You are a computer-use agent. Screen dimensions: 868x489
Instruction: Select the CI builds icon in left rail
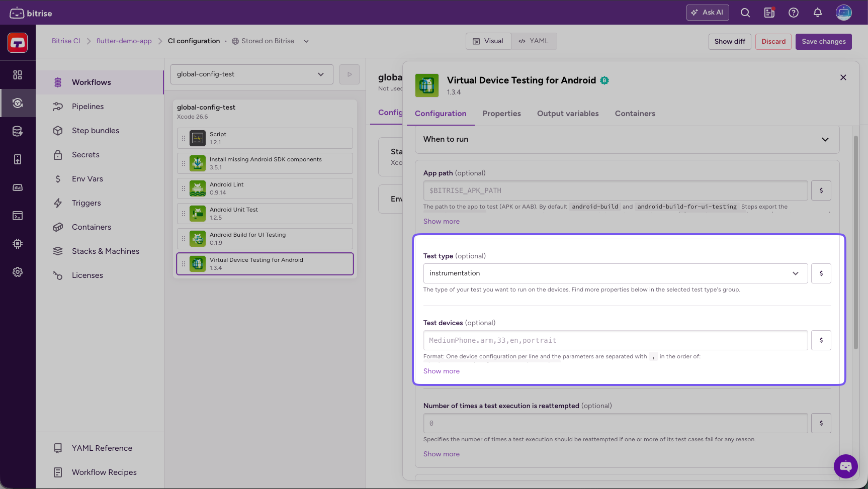[18, 103]
